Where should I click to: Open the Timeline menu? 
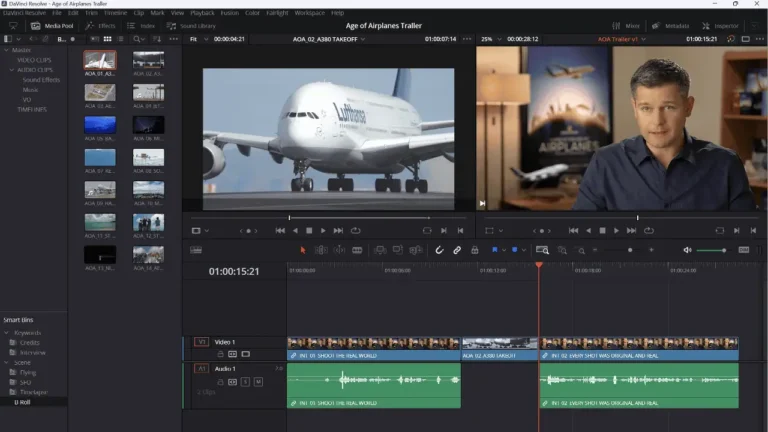tap(115, 13)
